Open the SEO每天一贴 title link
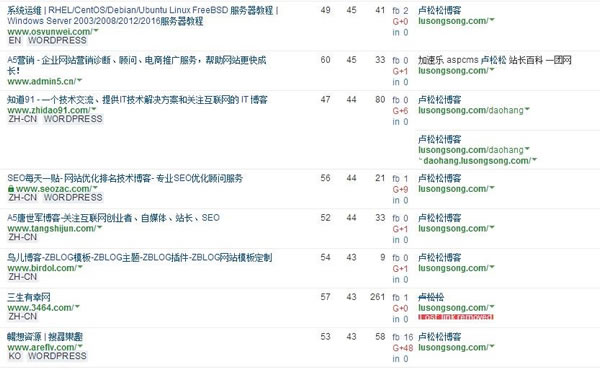The height and width of the screenshot is (370, 600). 125,178
